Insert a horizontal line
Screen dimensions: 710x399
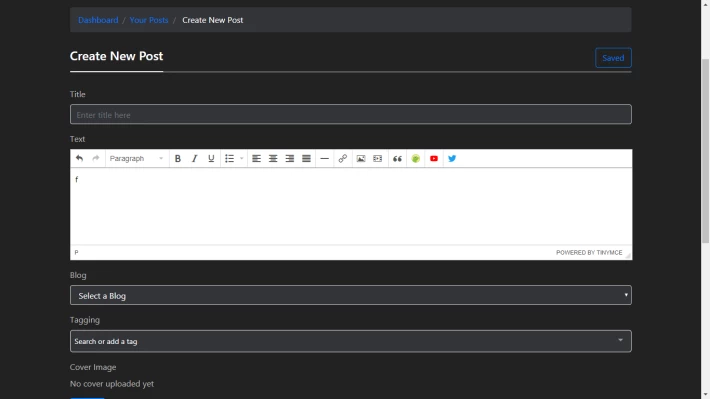pos(325,159)
